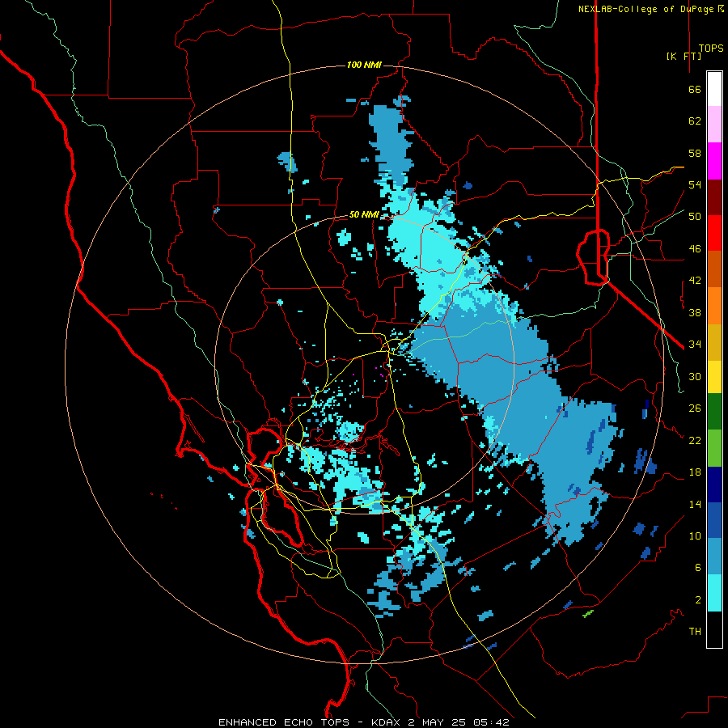Image resolution: width=728 pixels, height=728 pixels.
Task: Click the legend value 6
Action: click(698, 568)
